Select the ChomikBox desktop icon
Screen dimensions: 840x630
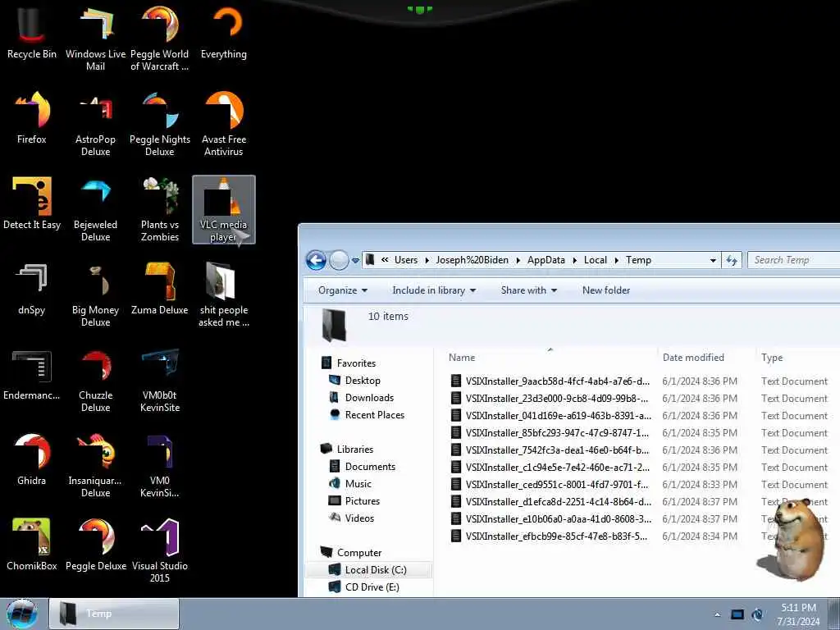point(32,545)
